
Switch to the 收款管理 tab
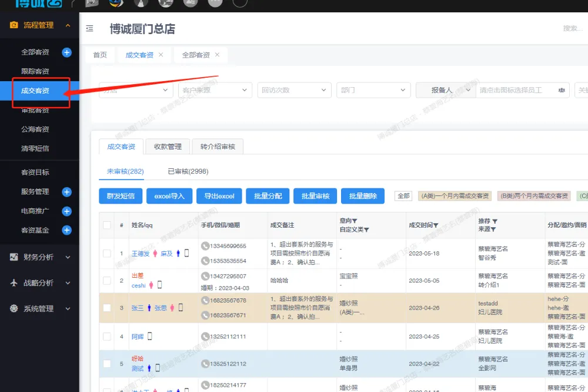tap(168, 147)
